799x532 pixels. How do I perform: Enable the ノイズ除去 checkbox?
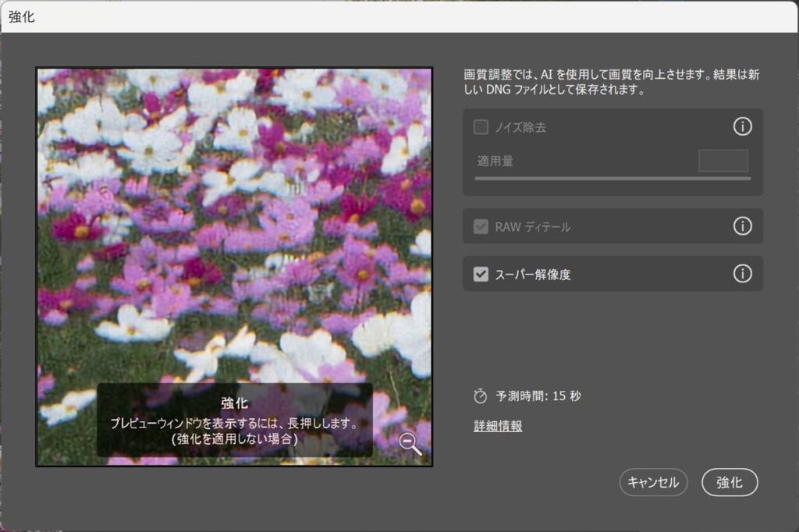(481, 127)
